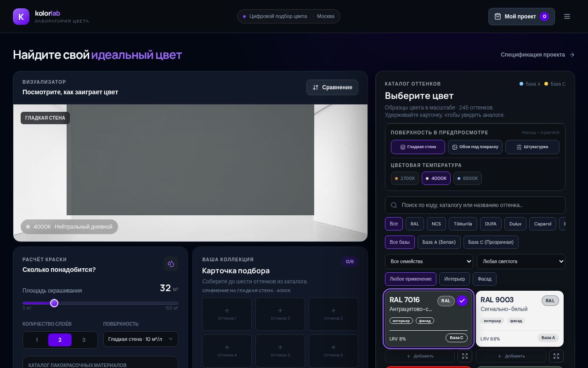Click the search magnifier icon
Screen dimensions: 588x368
click(x=394, y=205)
